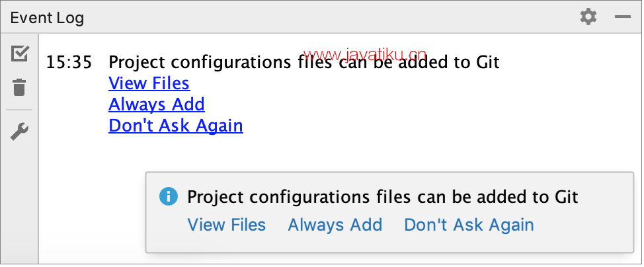Screen dimensions: 644x267
Task: Click Don't Ask Again in notification balloon
Action: 469,225
